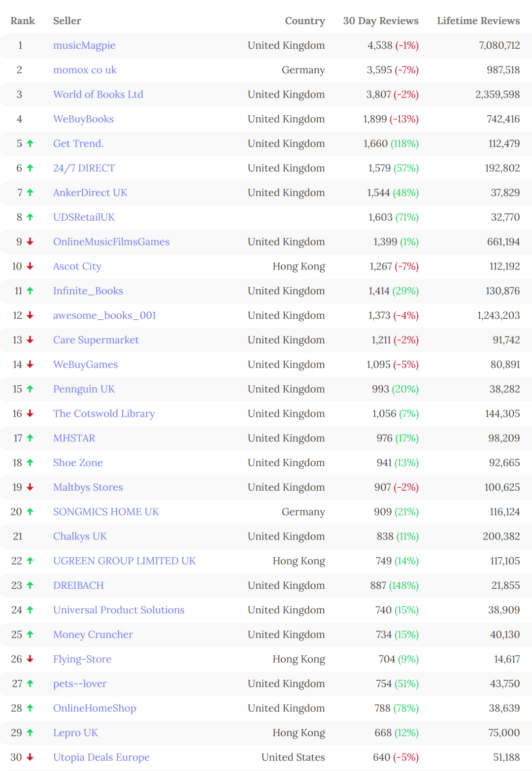Click Chalkys UK seller link
Viewport: 532px width, 771px height.
[80, 536]
